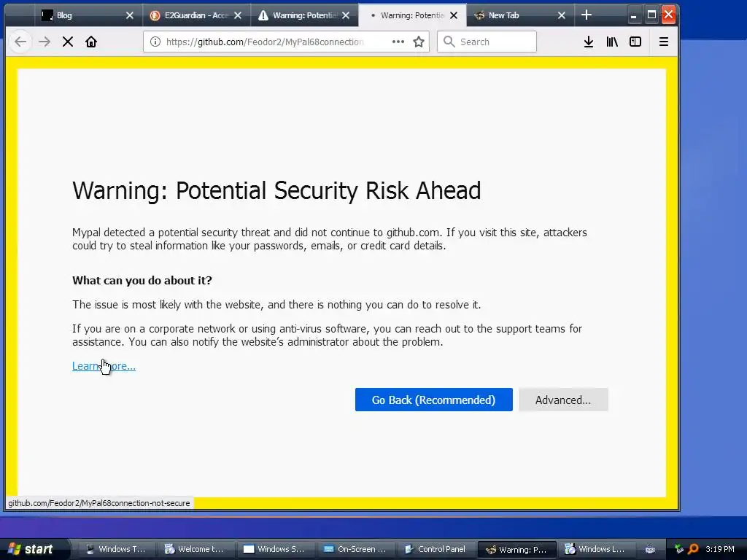This screenshot has height=560, width=747.
Task: Click the forward navigation arrow
Action: 44,42
